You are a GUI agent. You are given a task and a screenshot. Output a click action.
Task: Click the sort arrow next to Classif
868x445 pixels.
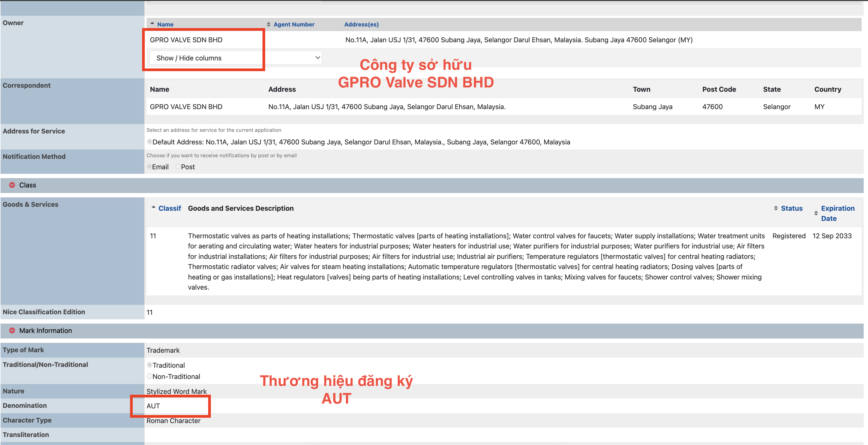[154, 208]
